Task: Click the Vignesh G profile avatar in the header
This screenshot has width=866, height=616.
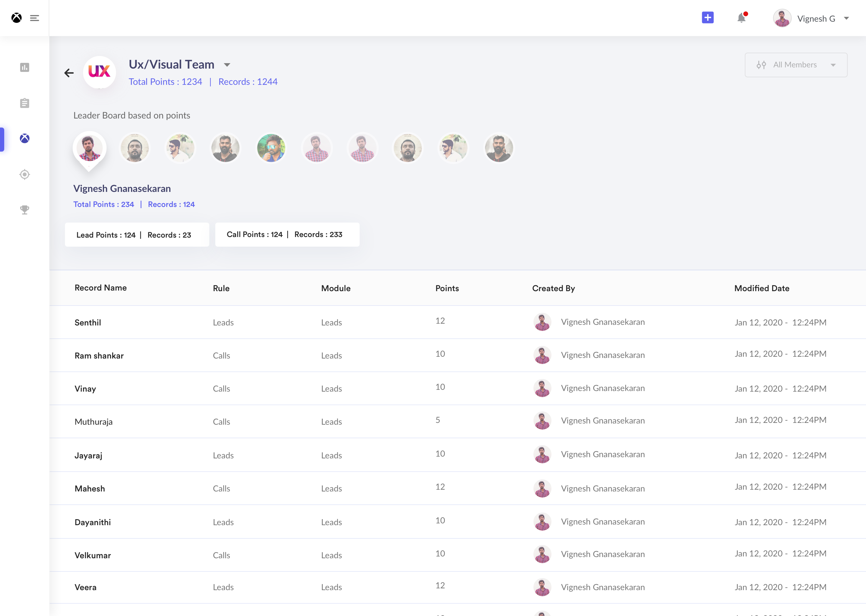Action: pyautogui.click(x=782, y=18)
